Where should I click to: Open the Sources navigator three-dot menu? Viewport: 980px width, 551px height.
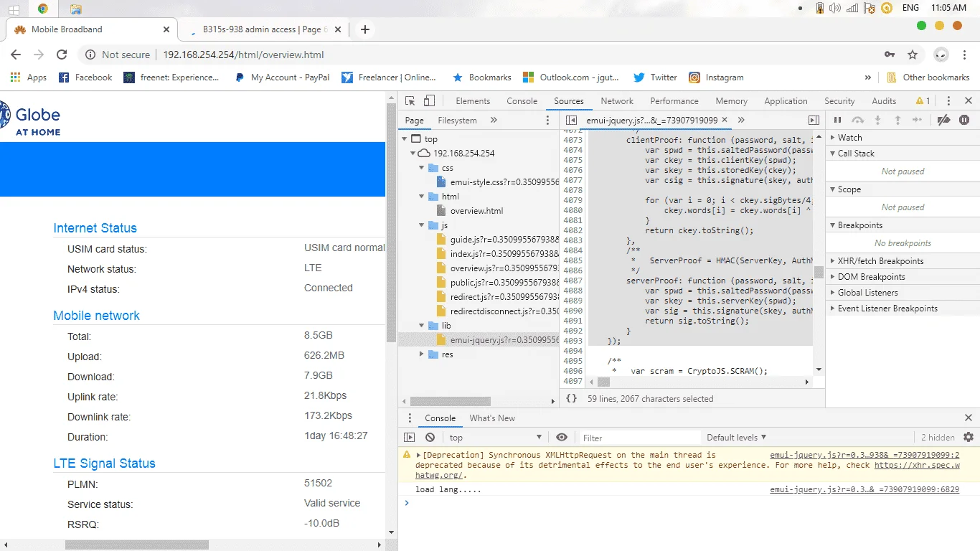pos(548,121)
